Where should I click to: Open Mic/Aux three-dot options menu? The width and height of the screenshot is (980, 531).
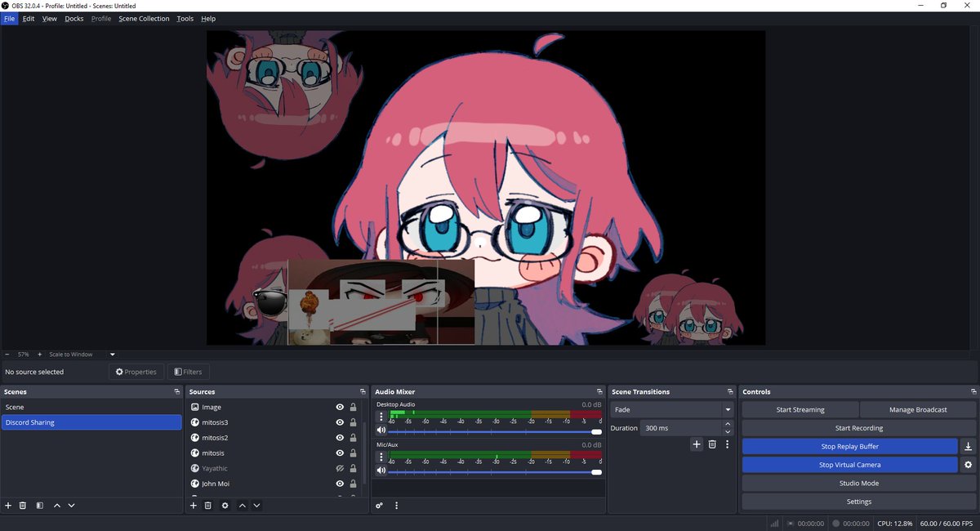pos(381,457)
